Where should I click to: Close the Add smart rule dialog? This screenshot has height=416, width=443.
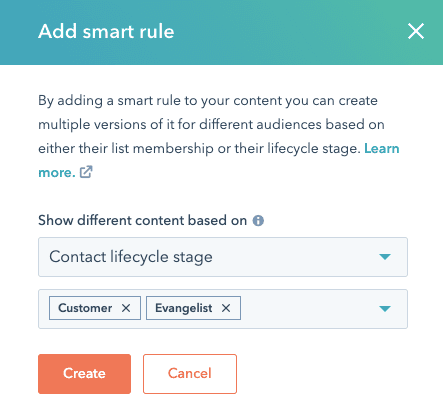(416, 31)
